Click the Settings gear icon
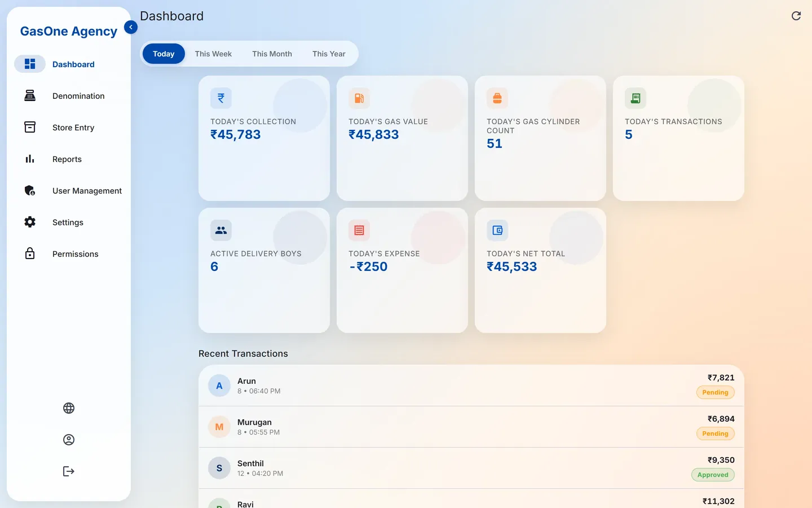 (30, 222)
